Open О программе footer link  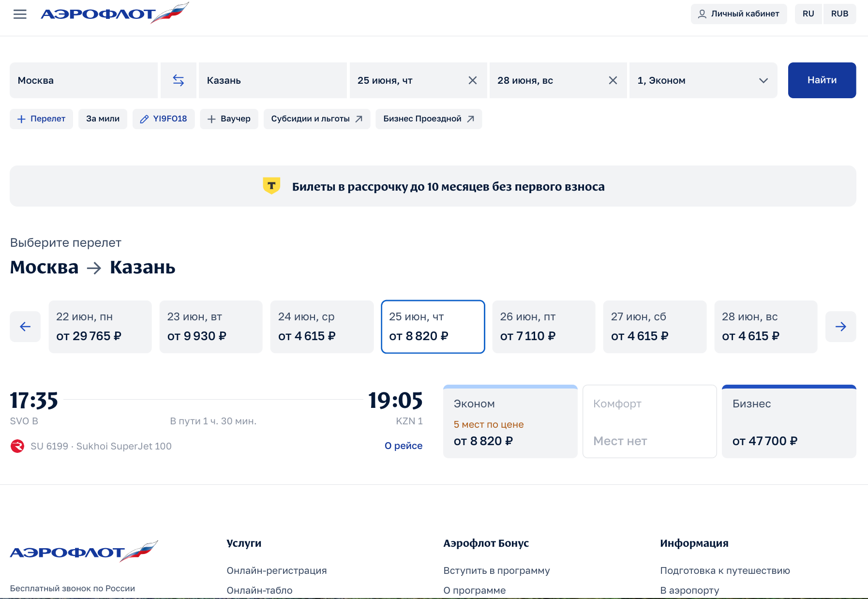point(475,590)
